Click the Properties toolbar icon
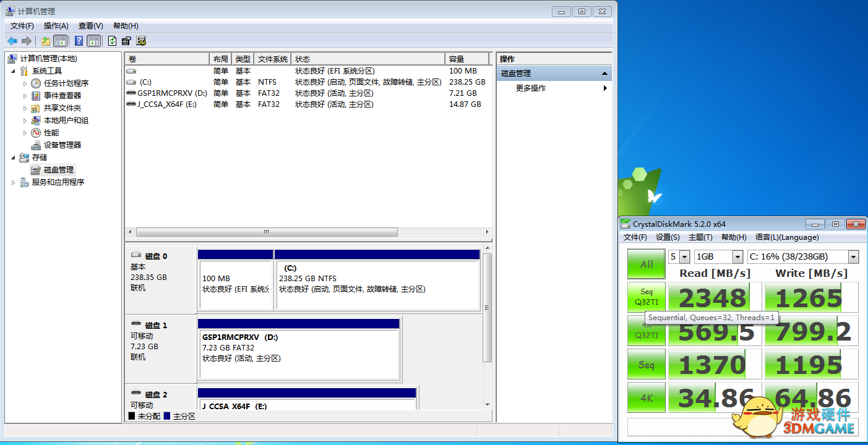Screen dimensions: 868x445 pos(126,41)
